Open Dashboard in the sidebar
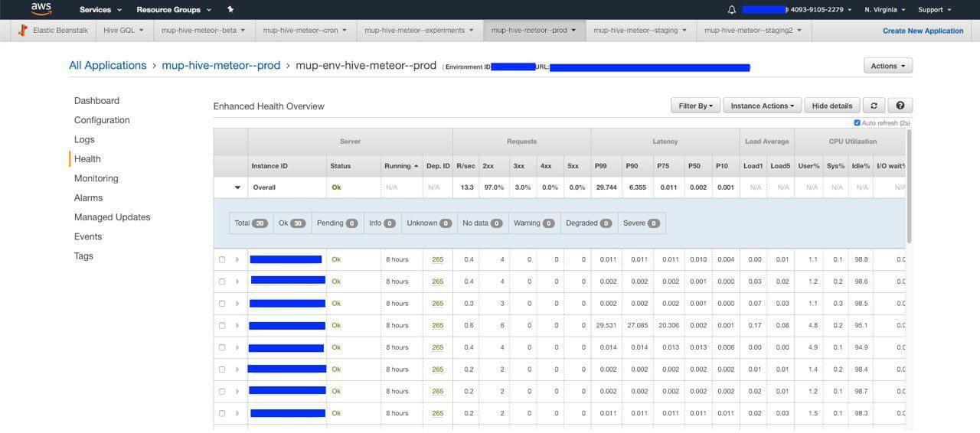Screen dimensions: 980x433 tap(96, 101)
